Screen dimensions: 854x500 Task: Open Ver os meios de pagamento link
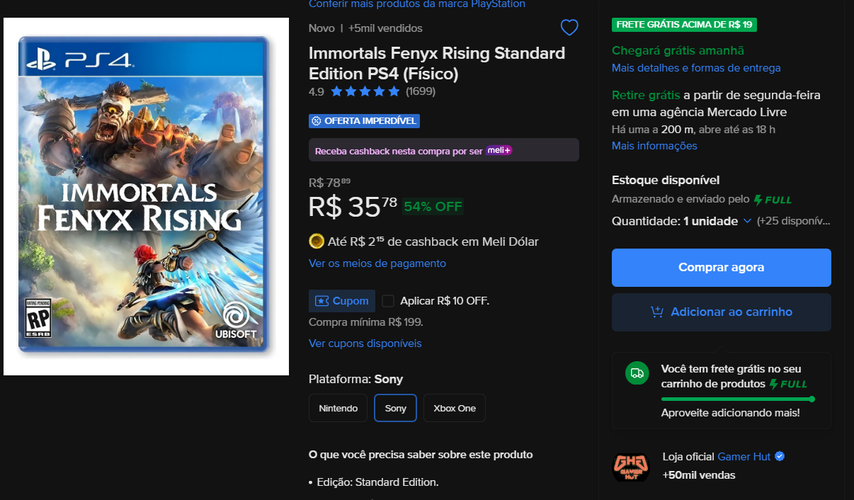coord(377,263)
